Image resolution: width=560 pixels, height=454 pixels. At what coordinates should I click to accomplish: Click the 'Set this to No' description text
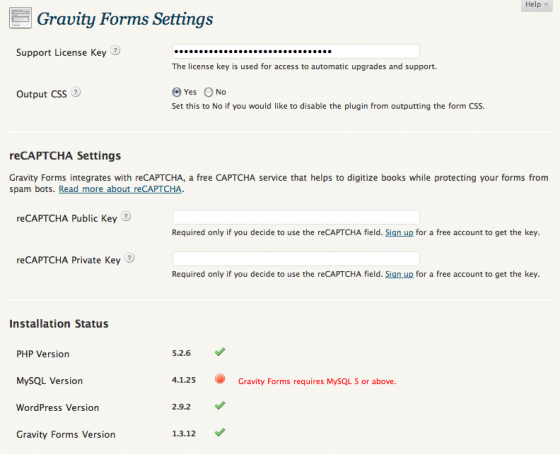click(x=328, y=106)
